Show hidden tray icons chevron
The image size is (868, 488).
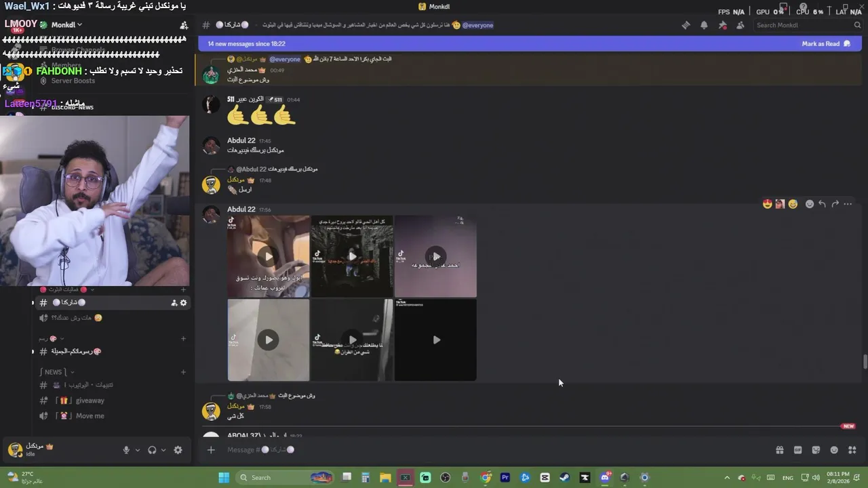(727, 477)
